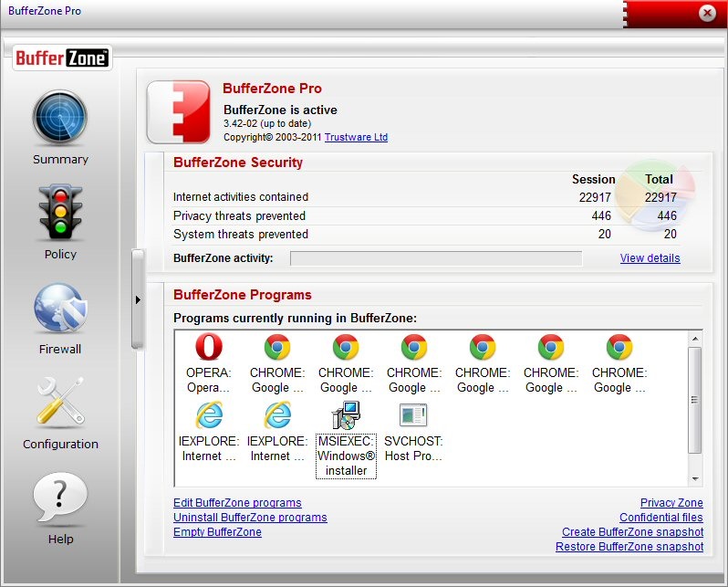Open the Summary radar icon
This screenshot has height=587, width=728.
(x=60, y=117)
